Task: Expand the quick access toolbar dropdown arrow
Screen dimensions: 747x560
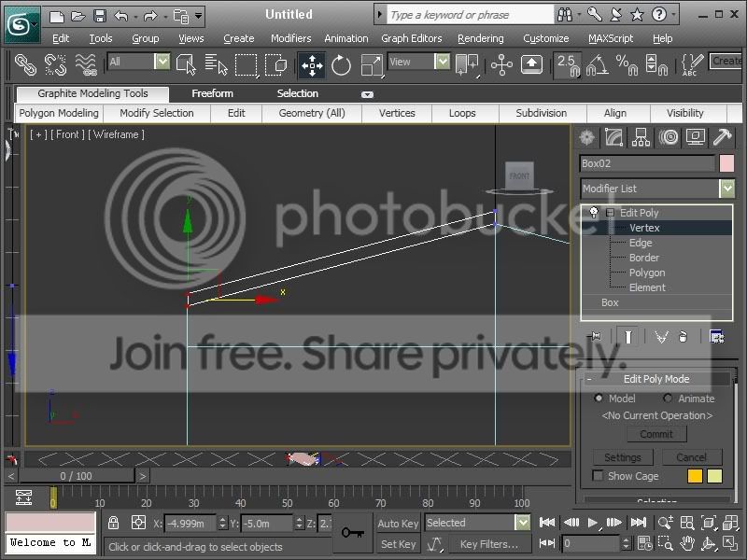Action: (199, 17)
